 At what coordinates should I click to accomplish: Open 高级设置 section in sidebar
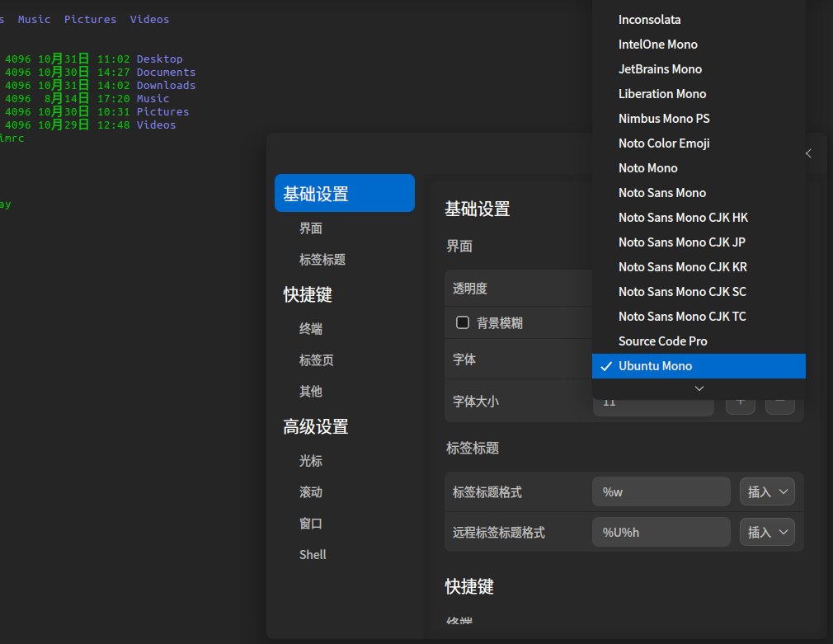316,426
